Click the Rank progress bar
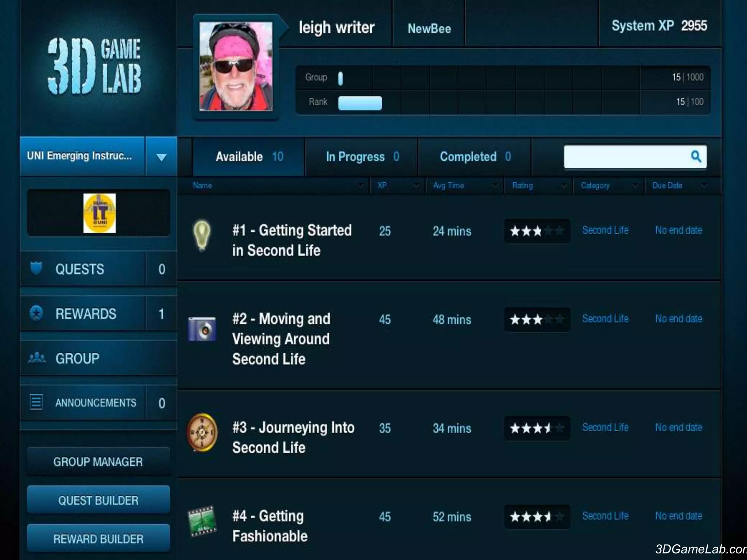This screenshot has width=747, height=560. tap(360, 103)
